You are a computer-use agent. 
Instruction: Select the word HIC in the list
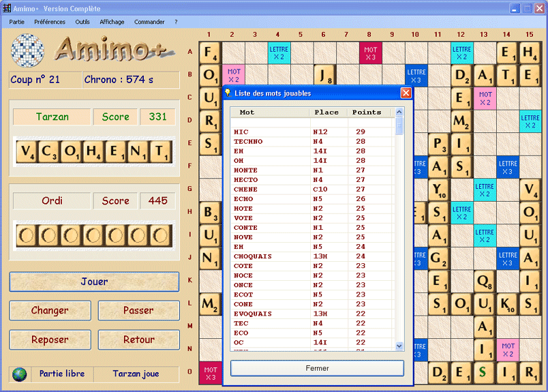point(241,132)
